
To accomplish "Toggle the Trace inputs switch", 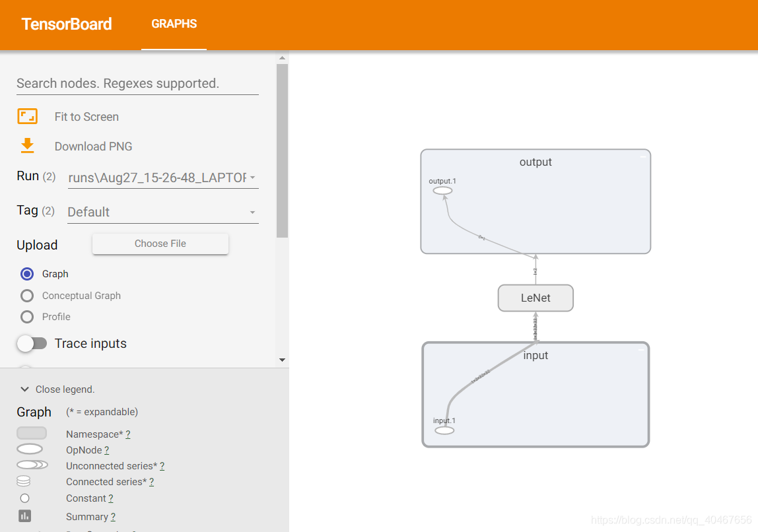I will 32,343.
